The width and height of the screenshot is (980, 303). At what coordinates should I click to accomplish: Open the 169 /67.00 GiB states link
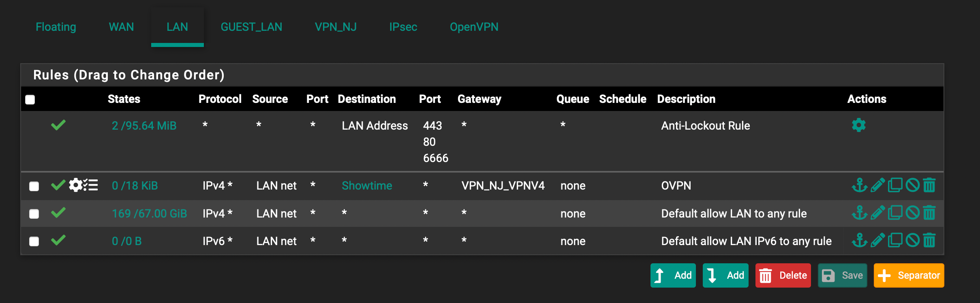point(149,213)
